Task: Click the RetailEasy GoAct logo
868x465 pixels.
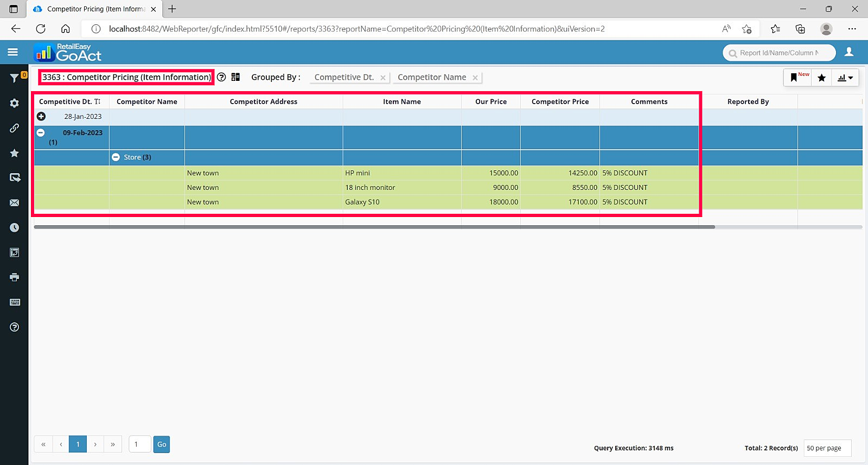Action: 68,52
